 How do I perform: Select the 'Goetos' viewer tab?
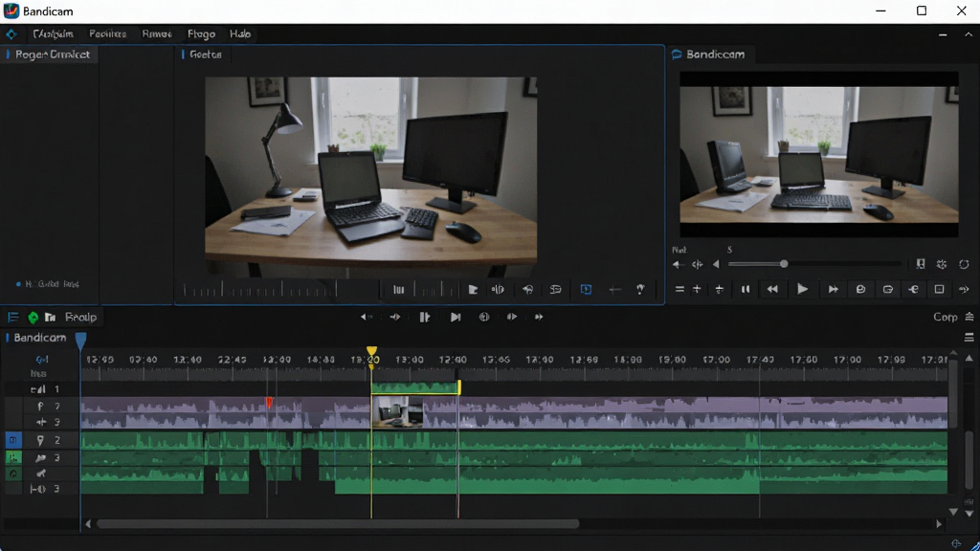[205, 55]
